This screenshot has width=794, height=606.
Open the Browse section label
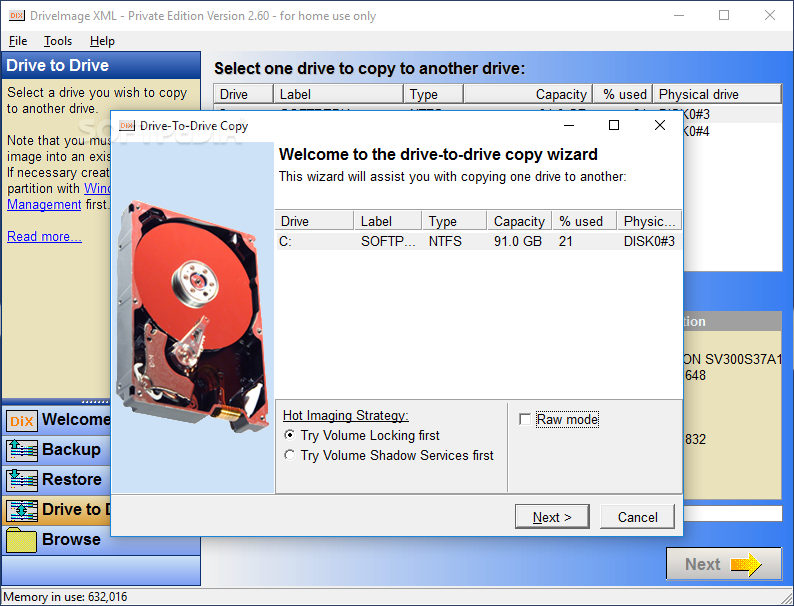pos(71,540)
